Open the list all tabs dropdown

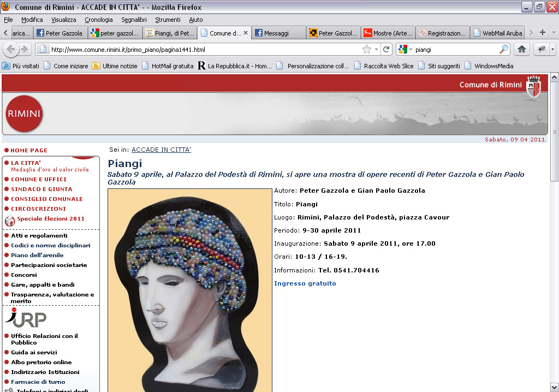(554, 32)
